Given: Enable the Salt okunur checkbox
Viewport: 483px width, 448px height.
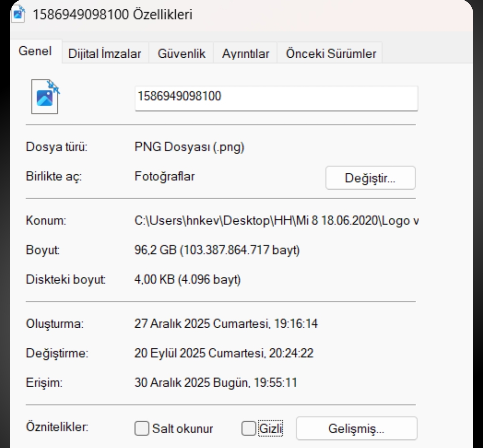Looking at the screenshot, I should [x=142, y=428].
